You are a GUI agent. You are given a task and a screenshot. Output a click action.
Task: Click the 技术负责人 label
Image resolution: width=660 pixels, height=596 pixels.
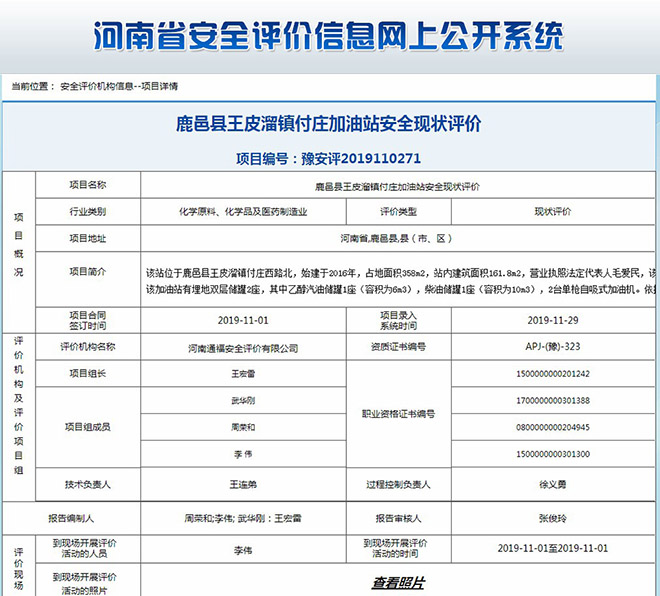pyautogui.click(x=88, y=484)
